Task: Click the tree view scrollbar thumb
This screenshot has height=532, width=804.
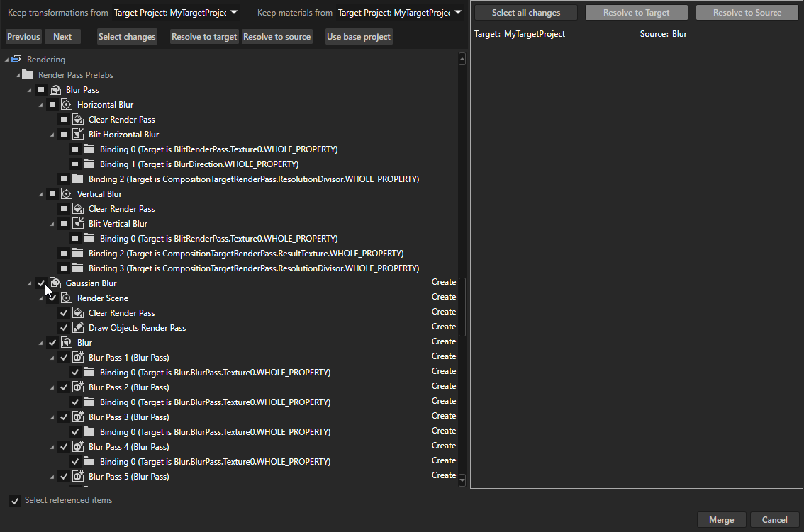Action: click(462, 305)
